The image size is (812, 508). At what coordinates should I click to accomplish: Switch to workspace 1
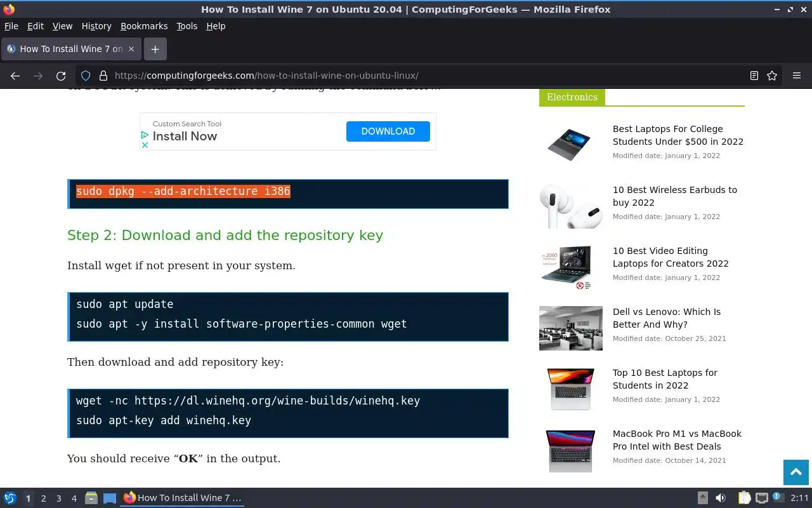click(28, 498)
